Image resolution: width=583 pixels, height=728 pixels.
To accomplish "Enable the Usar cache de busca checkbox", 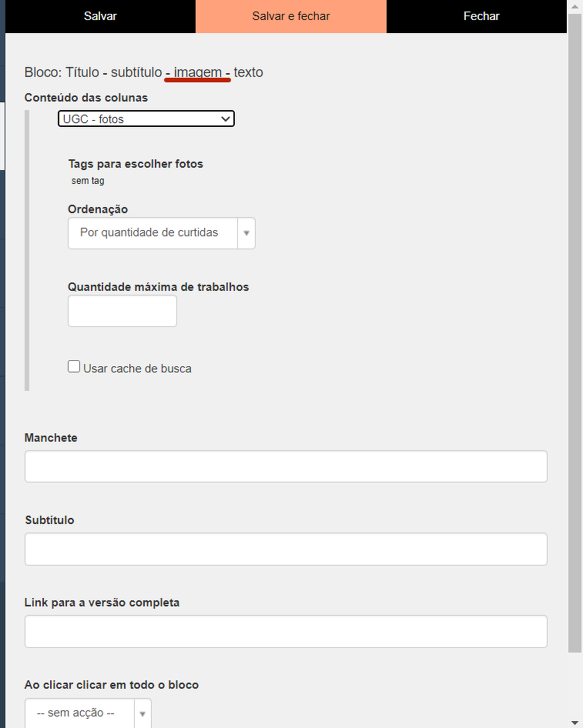I will point(74,367).
